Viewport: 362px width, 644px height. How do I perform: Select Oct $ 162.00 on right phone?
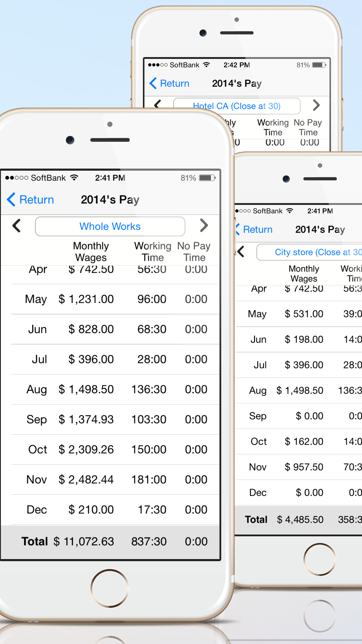(299, 442)
